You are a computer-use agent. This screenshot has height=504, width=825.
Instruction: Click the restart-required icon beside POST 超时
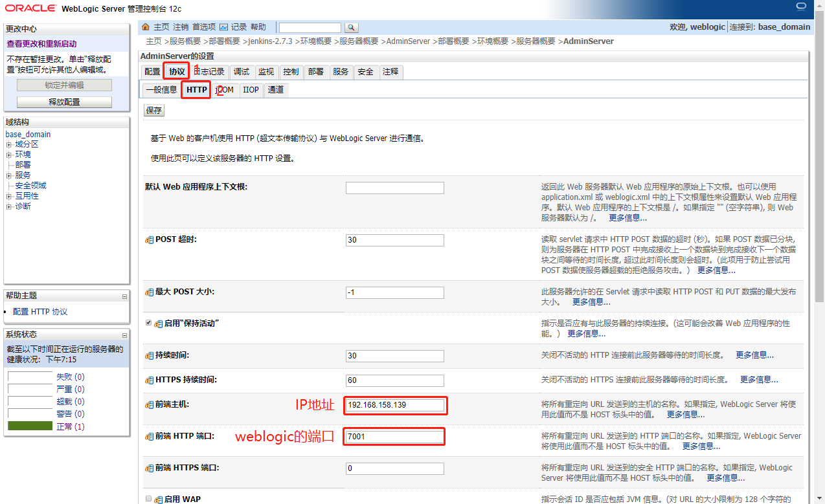149,240
